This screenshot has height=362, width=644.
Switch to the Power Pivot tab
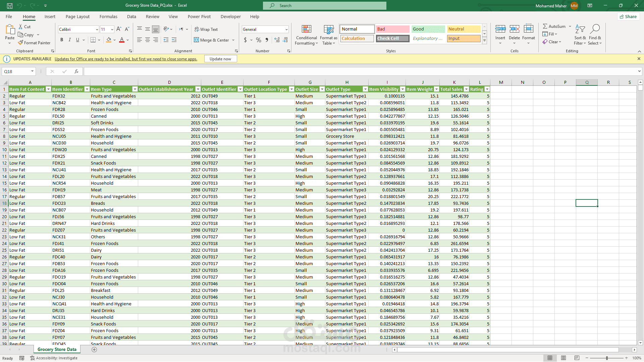[199, 16]
